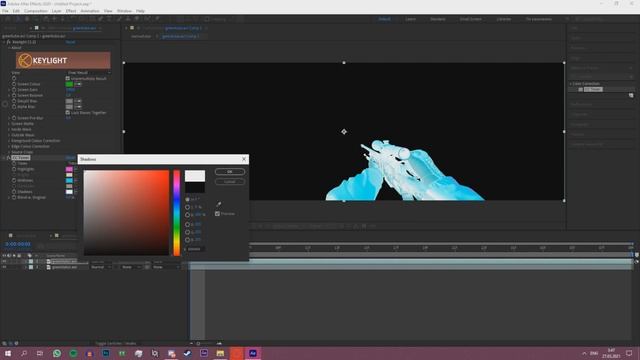The image size is (640, 360).
Task: Click the composition anchor point crosshair
Action: coord(344,132)
